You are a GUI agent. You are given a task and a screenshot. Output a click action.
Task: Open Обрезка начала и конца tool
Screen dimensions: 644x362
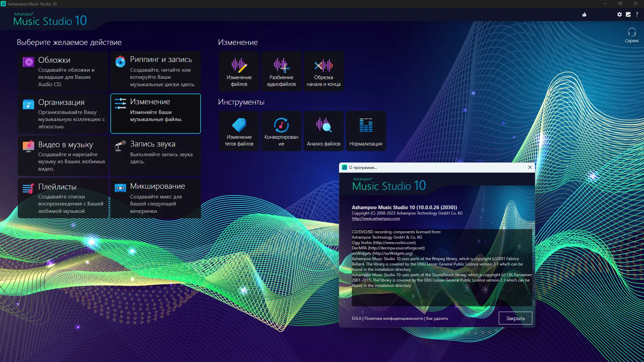click(323, 71)
